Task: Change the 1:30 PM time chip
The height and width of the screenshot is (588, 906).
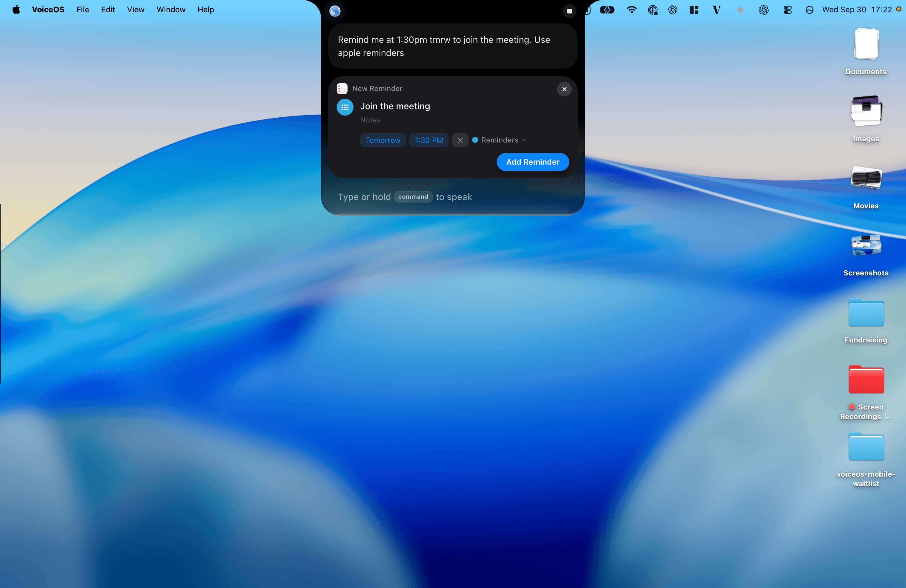Action: (429, 140)
